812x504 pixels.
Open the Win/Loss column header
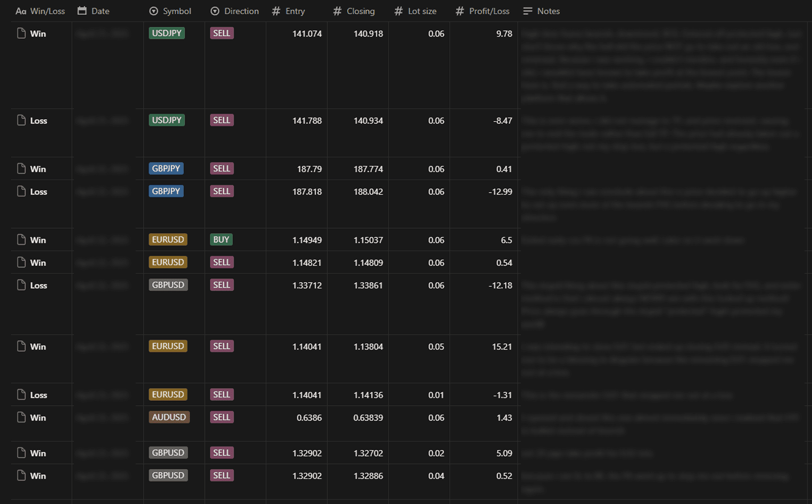pos(40,11)
